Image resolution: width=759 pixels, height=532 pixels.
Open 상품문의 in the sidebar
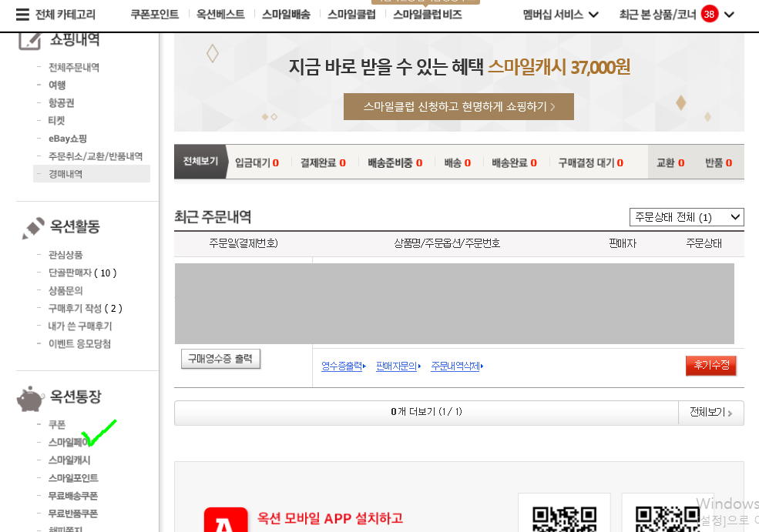[x=65, y=291]
